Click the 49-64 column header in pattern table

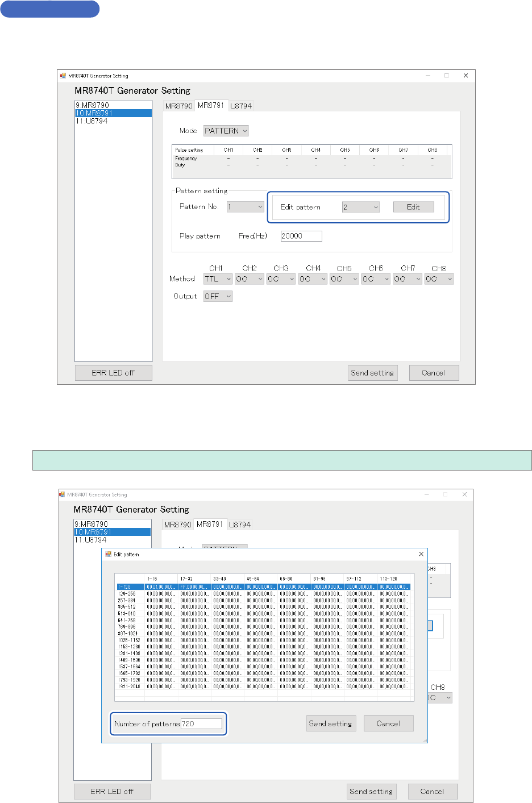click(x=261, y=579)
